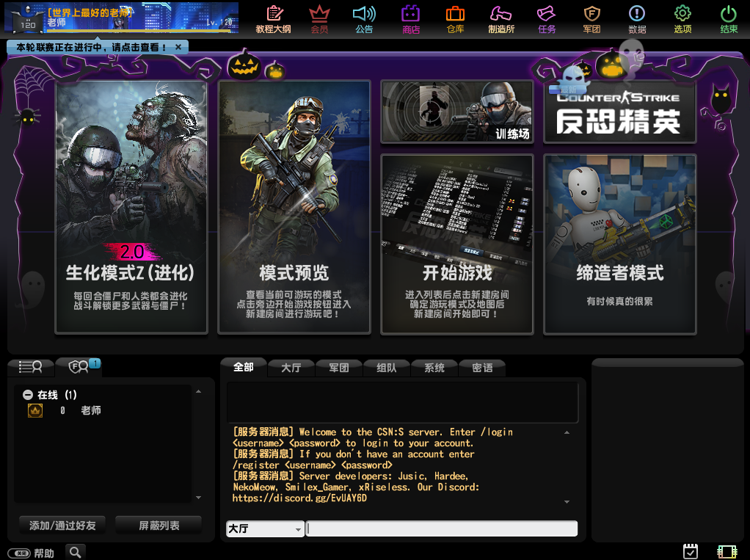Click the crown rank icon beside 老师

(x=35, y=410)
